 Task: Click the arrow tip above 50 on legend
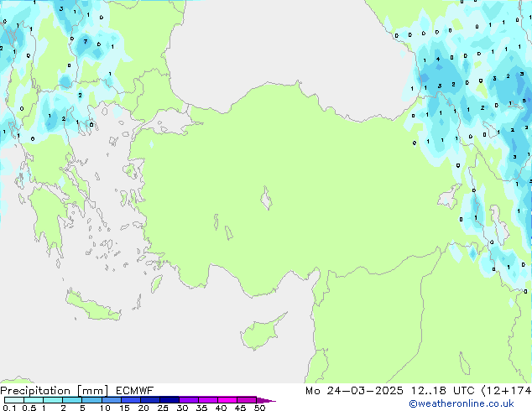(x=266, y=400)
